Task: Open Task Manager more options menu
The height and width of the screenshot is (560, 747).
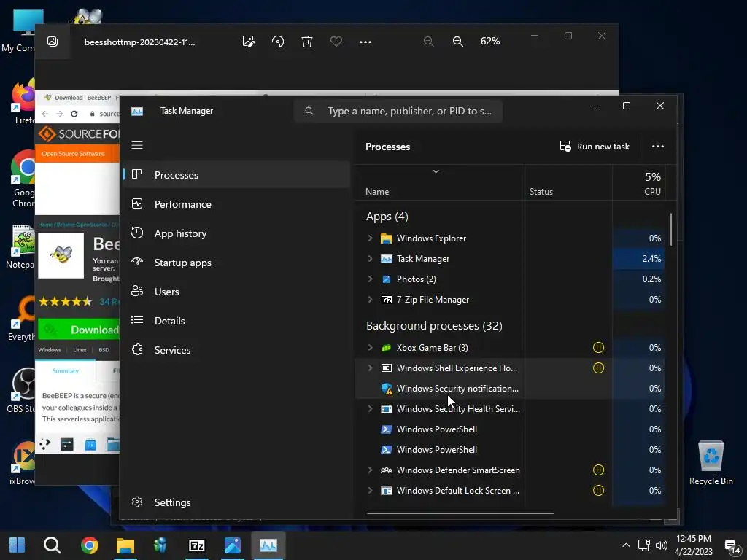Action: 658,146
